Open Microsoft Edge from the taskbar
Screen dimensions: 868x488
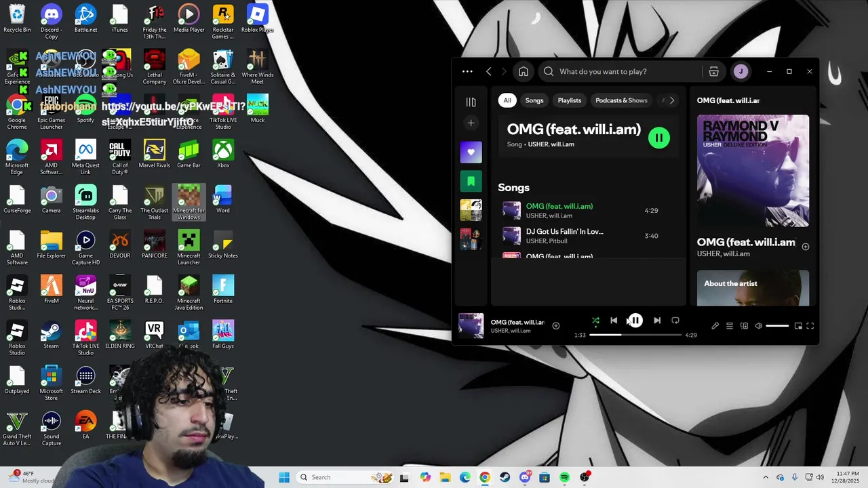point(465,477)
